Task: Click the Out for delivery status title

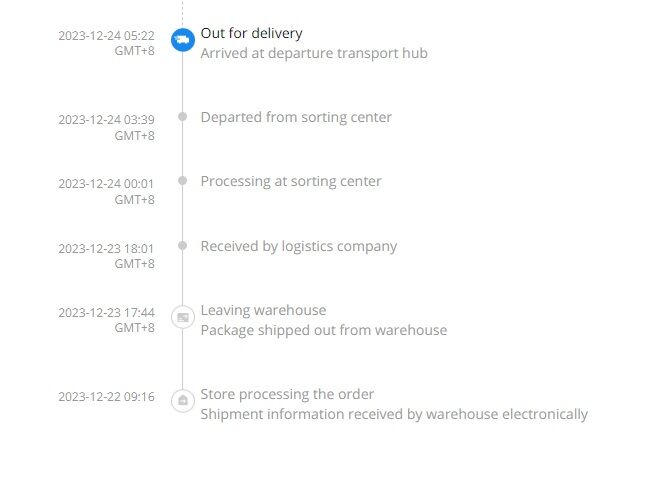Action: click(x=251, y=33)
